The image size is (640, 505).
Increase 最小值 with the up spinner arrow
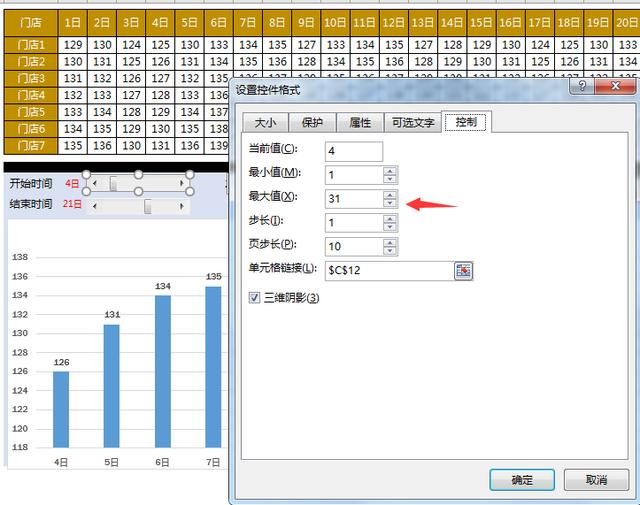click(390, 170)
